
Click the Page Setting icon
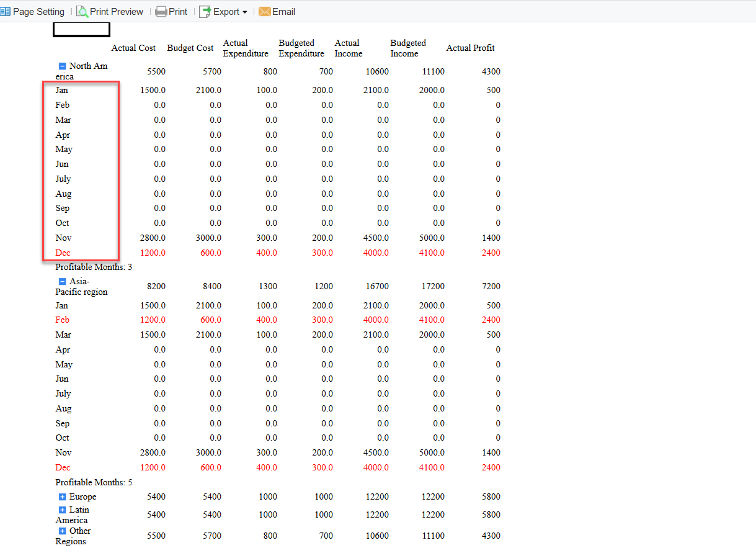pyautogui.click(x=6, y=12)
